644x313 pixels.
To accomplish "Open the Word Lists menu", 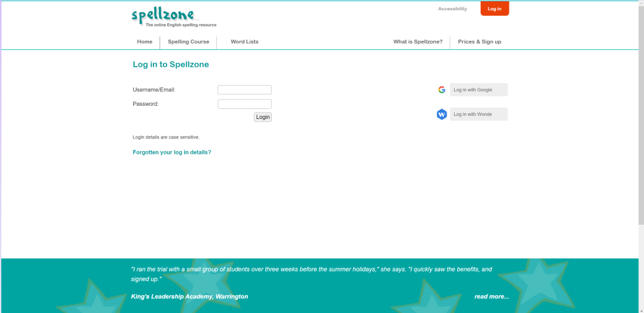I will point(245,42).
